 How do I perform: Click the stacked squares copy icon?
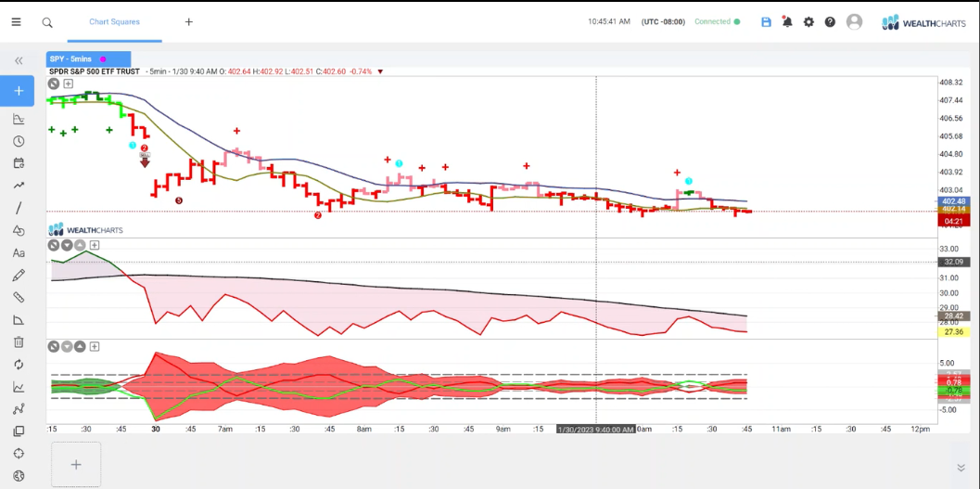tap(19, 431)
